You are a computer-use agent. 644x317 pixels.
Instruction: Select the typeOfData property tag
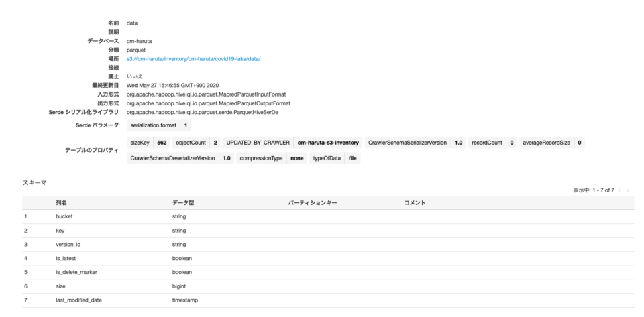(x=335, y=158)
